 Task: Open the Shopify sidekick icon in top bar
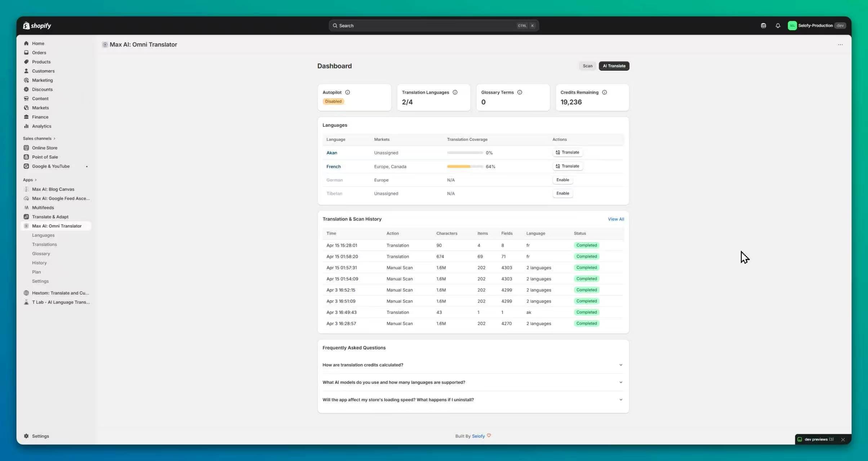(763, 26)
